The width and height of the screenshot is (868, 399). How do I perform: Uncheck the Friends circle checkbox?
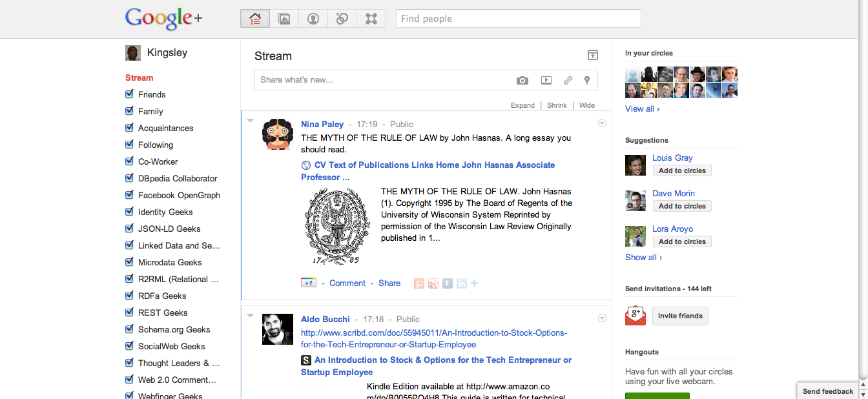click(130, 94)
